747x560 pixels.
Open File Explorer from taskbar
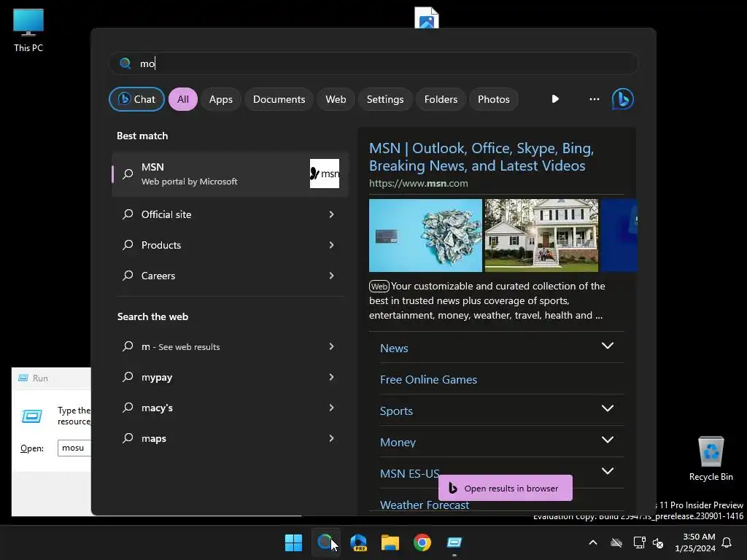390,542
